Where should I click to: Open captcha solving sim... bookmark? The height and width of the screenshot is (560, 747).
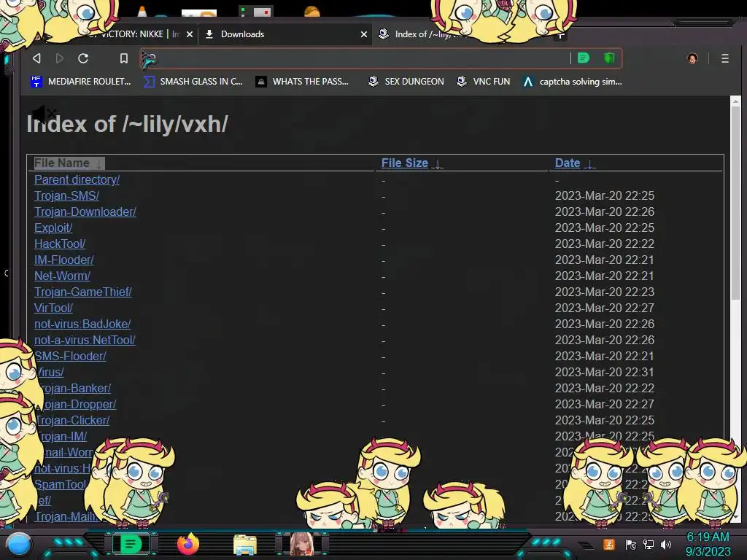572,82
